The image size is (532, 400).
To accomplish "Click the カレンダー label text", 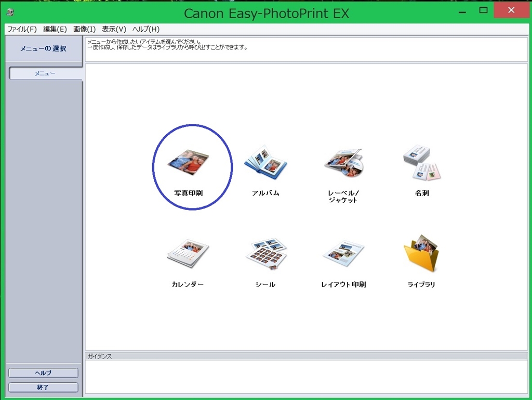I will pos(188,284).
